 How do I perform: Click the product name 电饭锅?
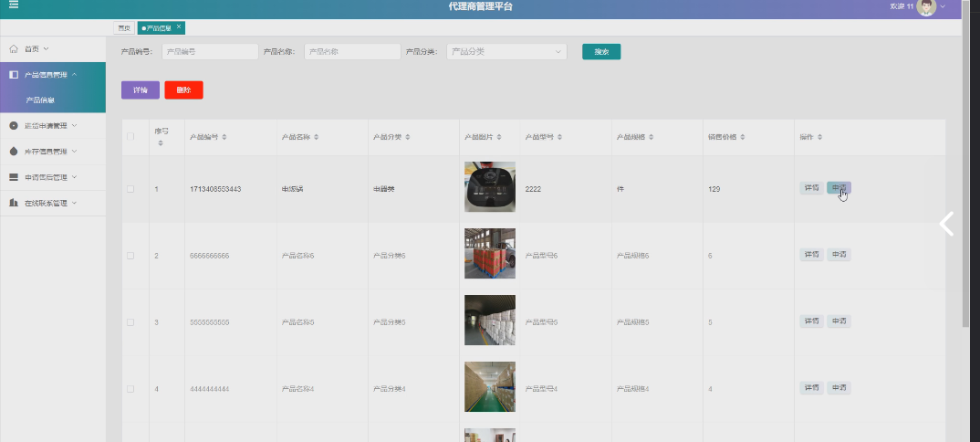coord(293,189)
